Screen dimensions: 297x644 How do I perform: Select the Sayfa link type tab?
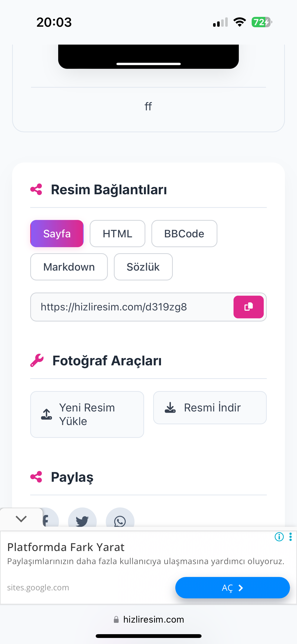tap(57, 234)
